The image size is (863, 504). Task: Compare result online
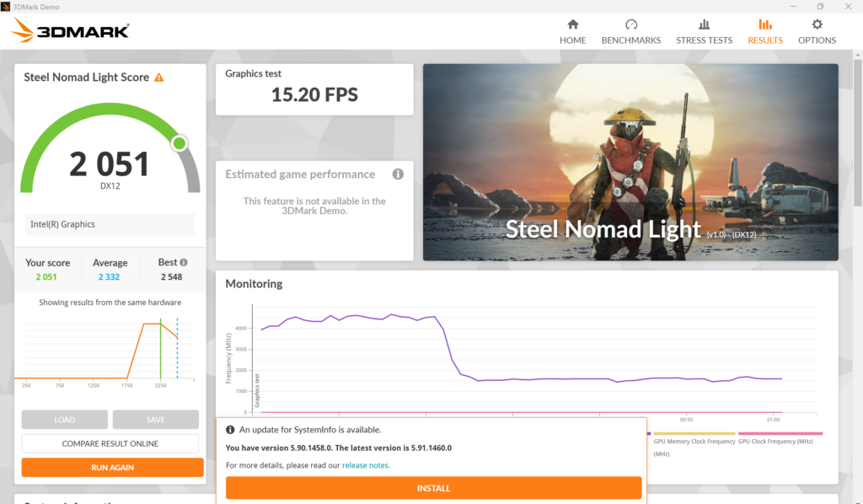(110, 443)
